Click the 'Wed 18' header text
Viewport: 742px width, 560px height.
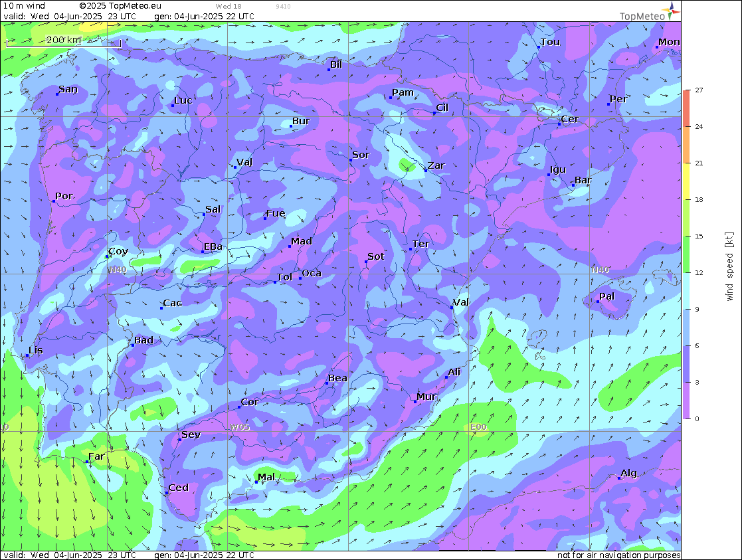[x=229, y=6]
